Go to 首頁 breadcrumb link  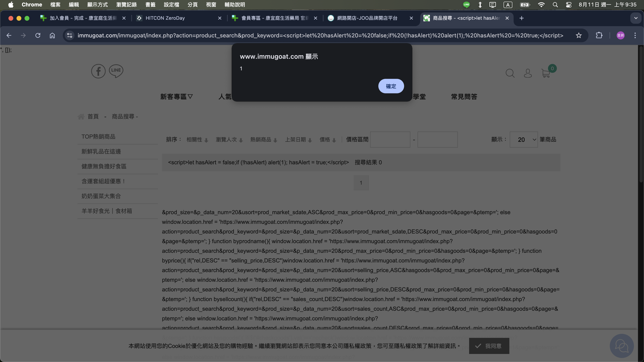click(x=93, y=116)
